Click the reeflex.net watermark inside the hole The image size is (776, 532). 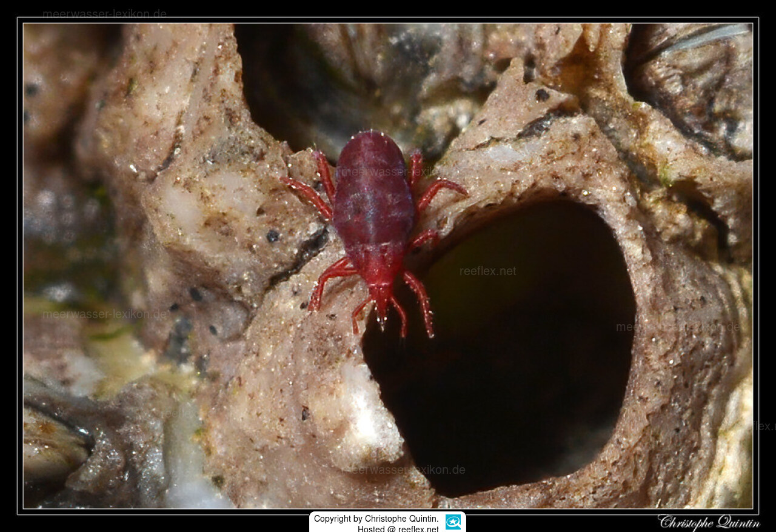pyautogui.click(x=487, y=271)
